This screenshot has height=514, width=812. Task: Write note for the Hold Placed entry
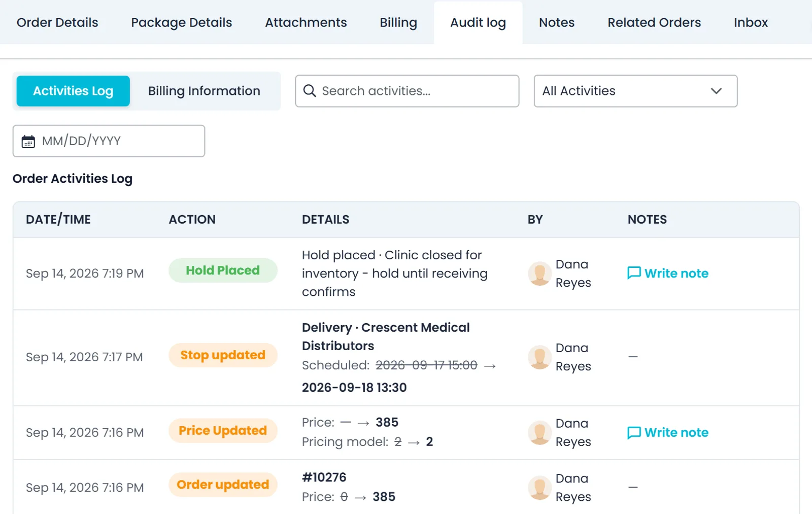pos(668,273)
